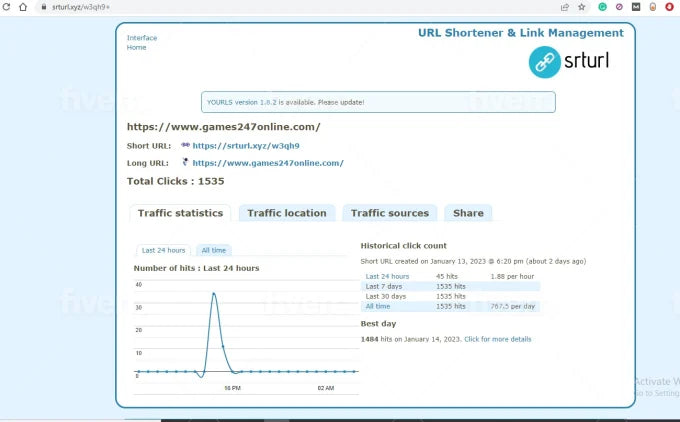This screenshot has width=680, height=422.
Task: Go to the browser home page icon
Action: coord(23,7)
